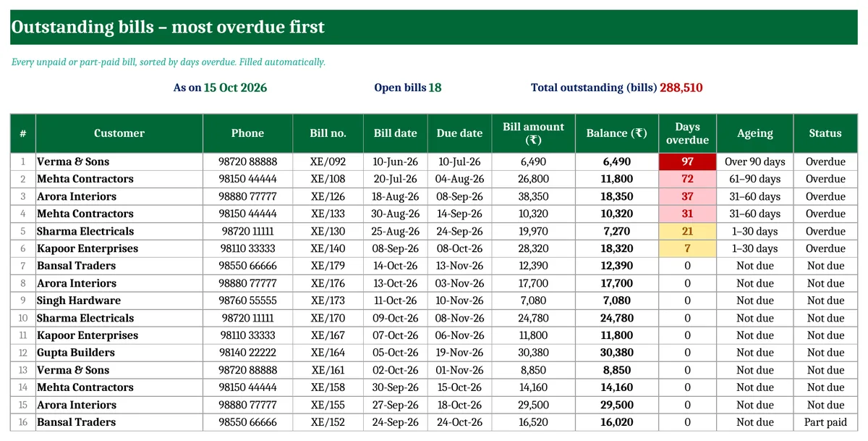The height and width of the screenshot is (441, 868).
Task: Select bill date 20-Jul-26
Action: pos(396,179)
